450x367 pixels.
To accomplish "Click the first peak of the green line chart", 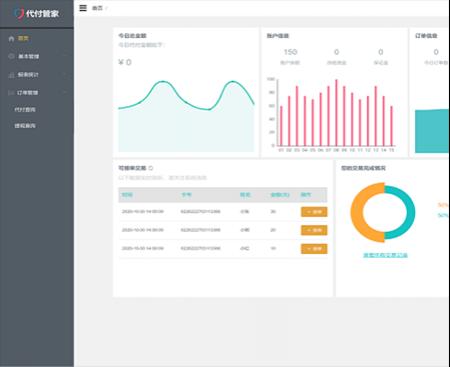I will pyautogui.click(x=163, y=81).
